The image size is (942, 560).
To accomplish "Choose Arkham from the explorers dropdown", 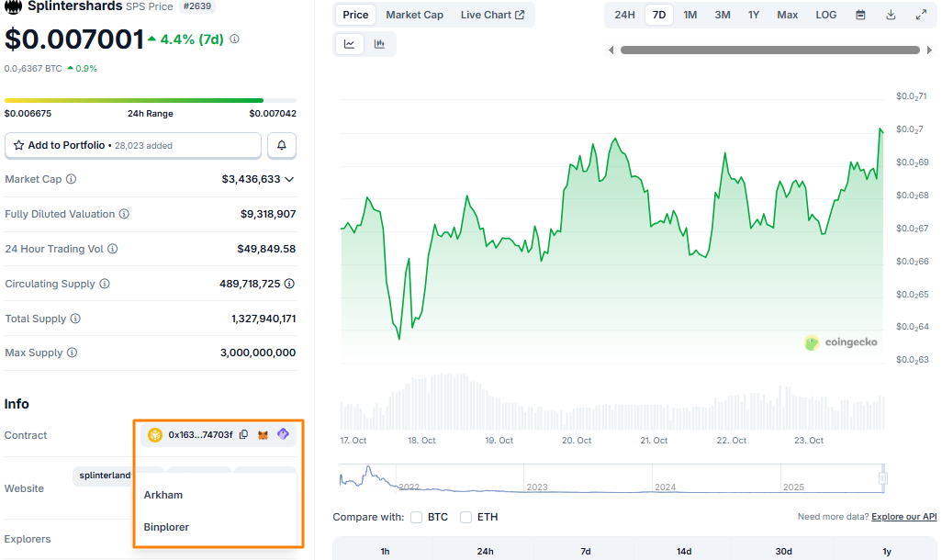I will [163, 495].
